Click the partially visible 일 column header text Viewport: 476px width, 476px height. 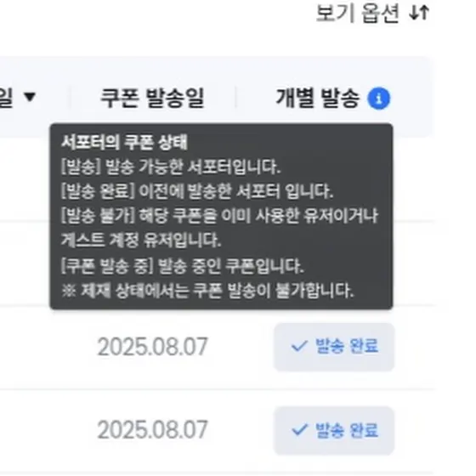tap(7, 98)
